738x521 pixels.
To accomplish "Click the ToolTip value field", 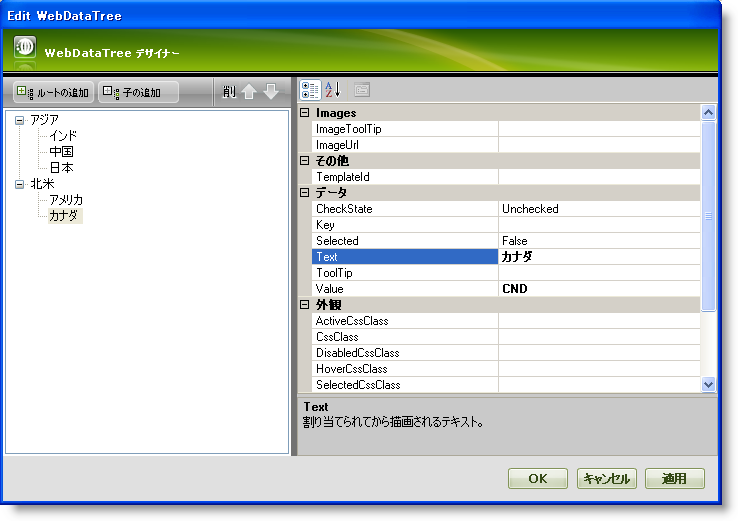I will click(599, 273).
